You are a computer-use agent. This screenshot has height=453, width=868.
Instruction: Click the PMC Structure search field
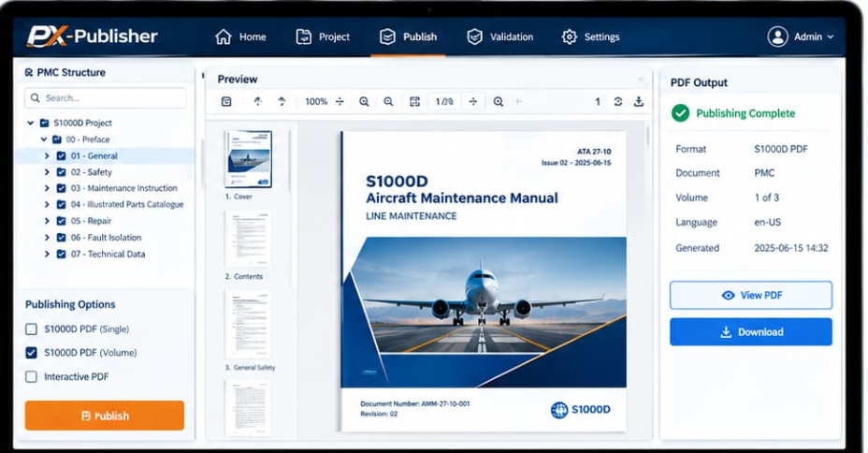[x=105, y=98]
